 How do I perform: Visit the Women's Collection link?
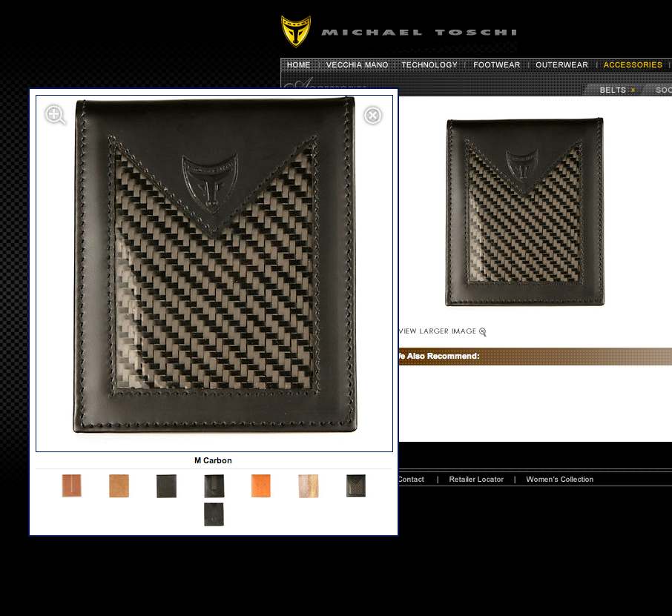coord(559,480)
